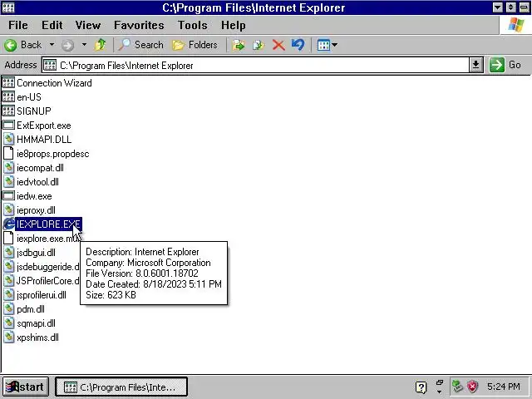Select the jsdbgui.dll file icon

(8, 253)
